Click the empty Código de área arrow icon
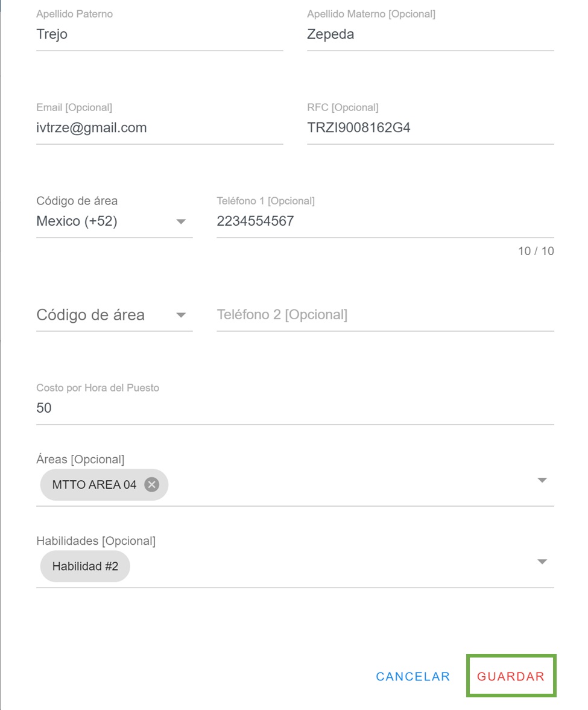588x710 pixels. click(x=181, y=315)
